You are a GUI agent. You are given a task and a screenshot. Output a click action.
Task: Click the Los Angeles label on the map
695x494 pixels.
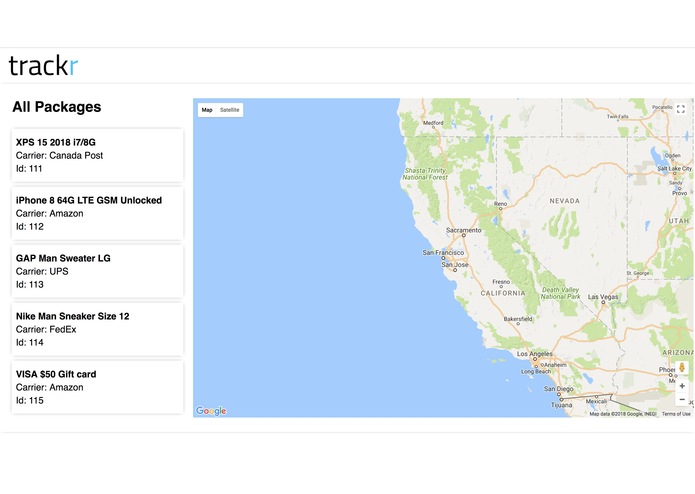point(535,354)
